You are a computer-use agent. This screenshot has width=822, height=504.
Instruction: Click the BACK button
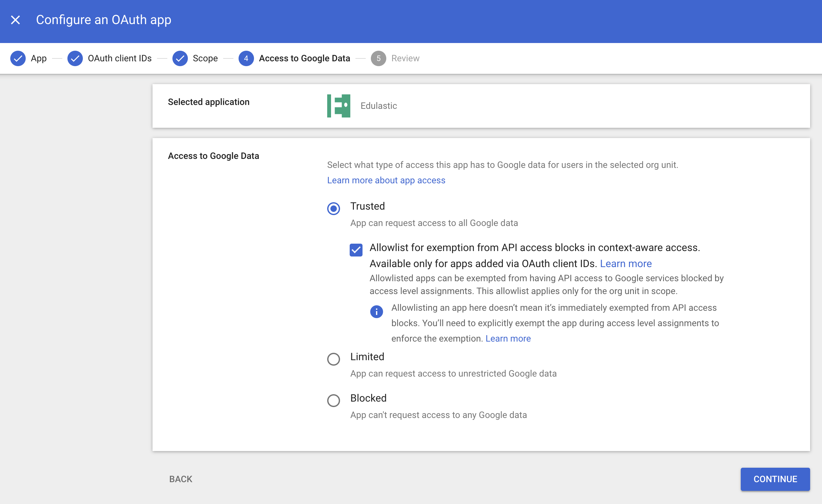(x=181, y=479)
